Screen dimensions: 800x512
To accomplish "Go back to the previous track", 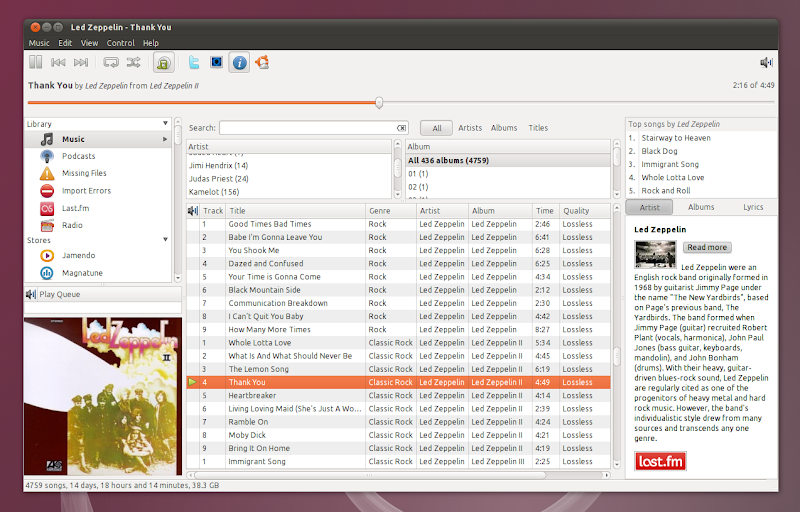I will [x=58, y=63].
